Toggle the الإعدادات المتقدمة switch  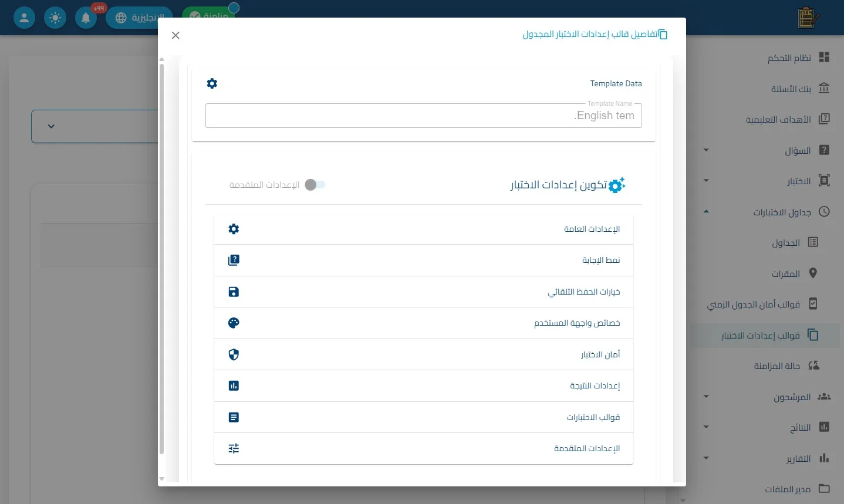click(x=315, y=185)
